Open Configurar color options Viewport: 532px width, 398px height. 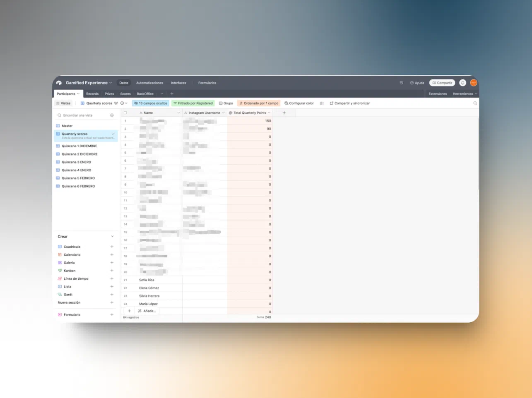[x=299, y=103]
